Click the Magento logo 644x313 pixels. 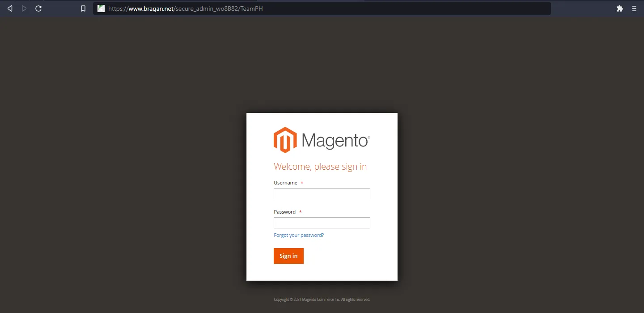(322, 140)
